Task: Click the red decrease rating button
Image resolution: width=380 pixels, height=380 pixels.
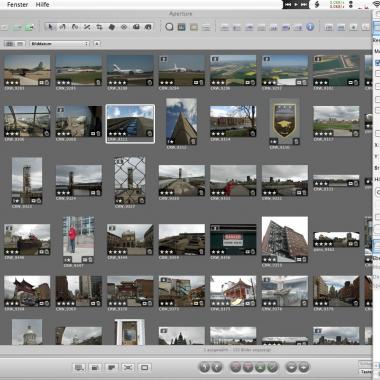Action: pyautogui.click(x=248, y=367)
